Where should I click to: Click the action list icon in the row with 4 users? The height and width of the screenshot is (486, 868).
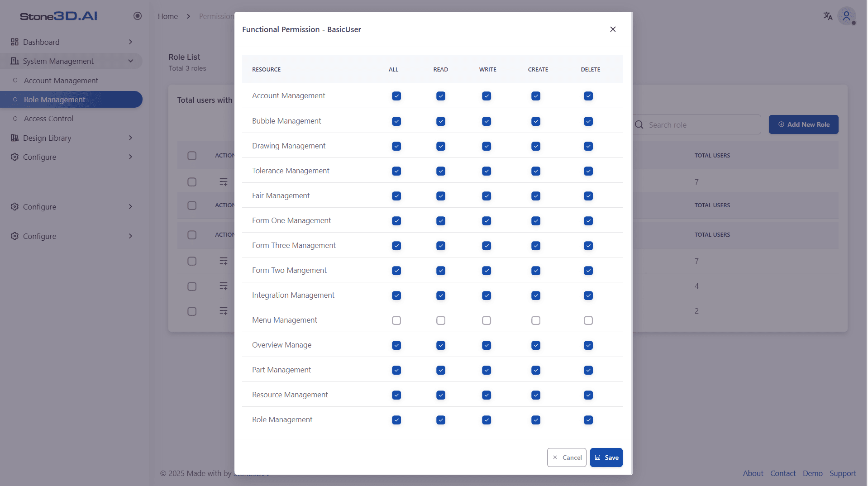pyautogui.click(x=224, y=286)
